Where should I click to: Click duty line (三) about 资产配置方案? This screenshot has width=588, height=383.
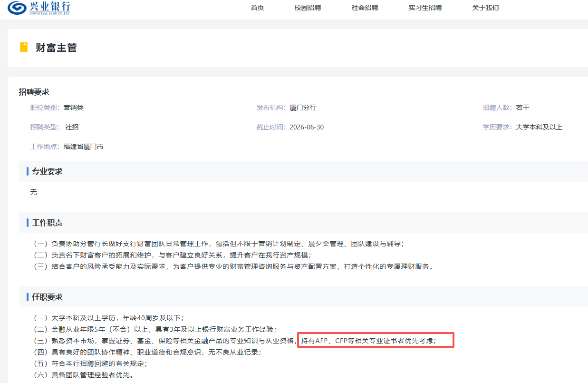coord(233,266)
